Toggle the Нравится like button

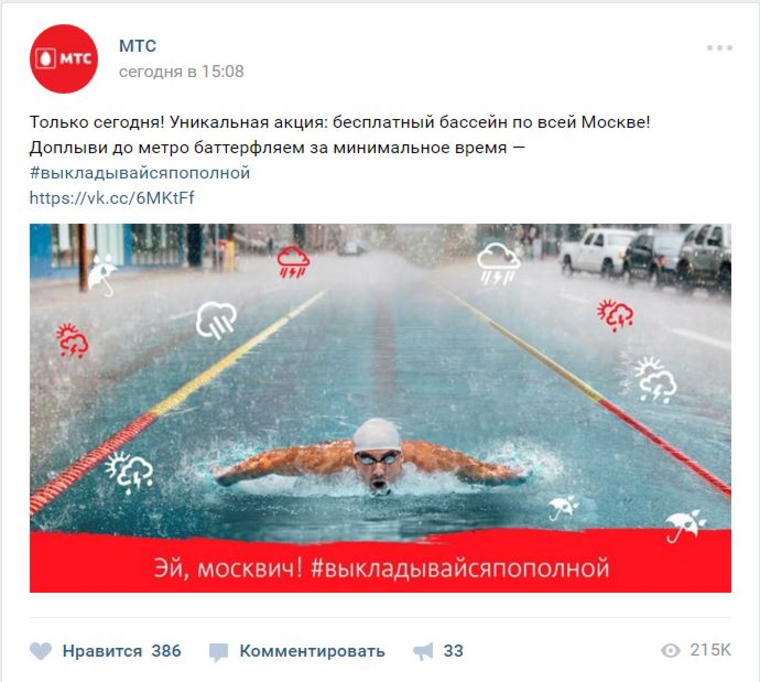click(102, 650)
